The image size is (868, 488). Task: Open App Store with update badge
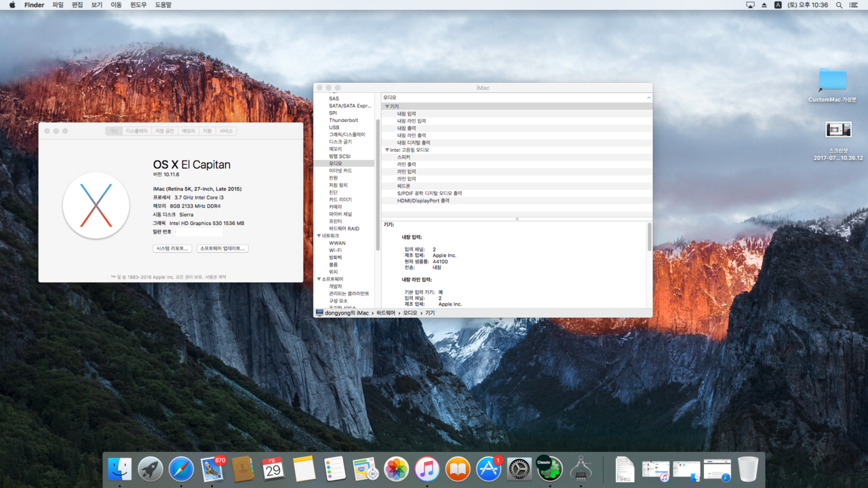489,468
